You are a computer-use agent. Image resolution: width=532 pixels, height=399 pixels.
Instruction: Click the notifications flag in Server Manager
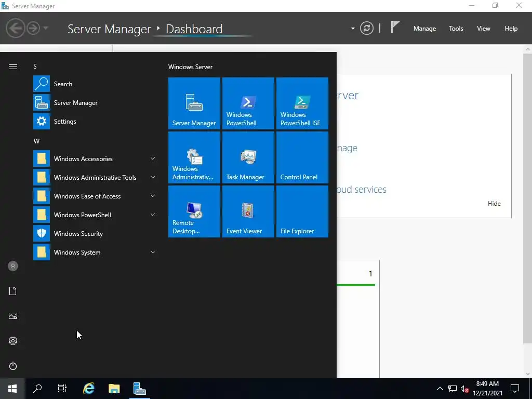coord(395,28)
